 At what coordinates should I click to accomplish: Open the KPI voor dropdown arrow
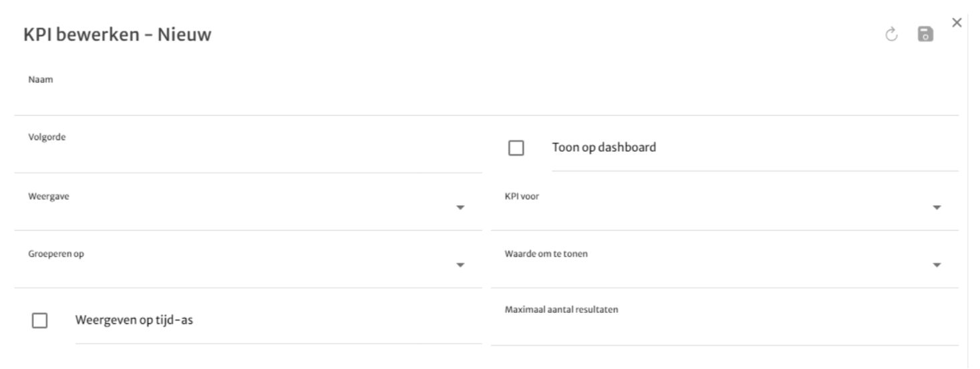click(x=937, y=208)
